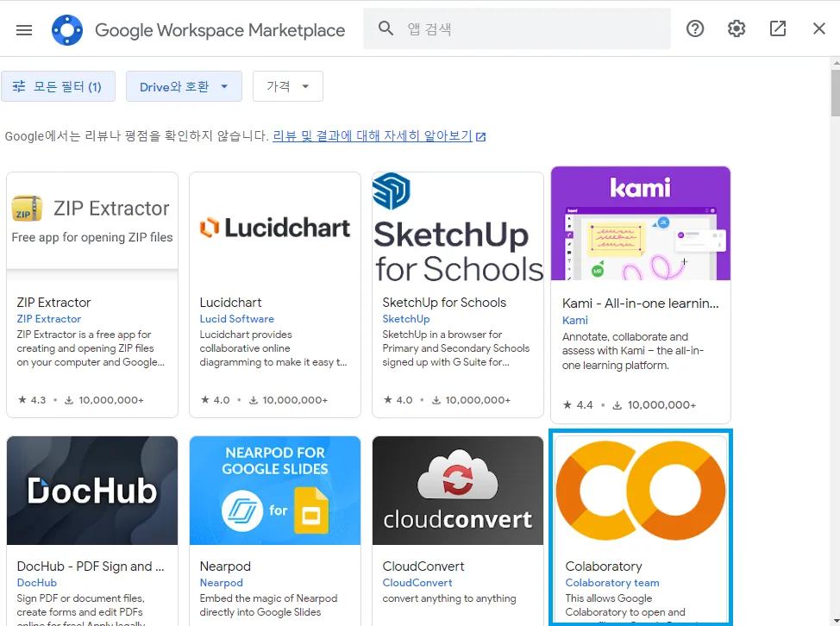Click Lucidchart 4.0 star rating
Image resolution: width=840 pixels, height=626 pixels.
pyautogui.click(x=216, y=400)
